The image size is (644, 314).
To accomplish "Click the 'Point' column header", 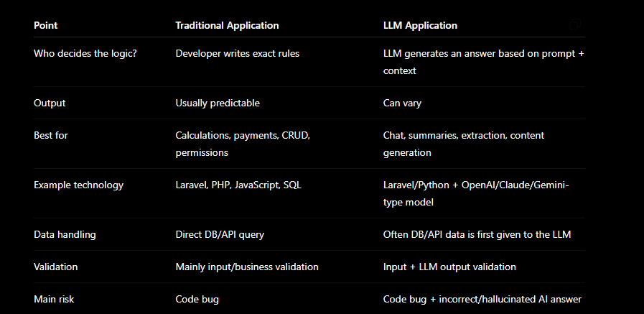I will (x=45, y=25).
